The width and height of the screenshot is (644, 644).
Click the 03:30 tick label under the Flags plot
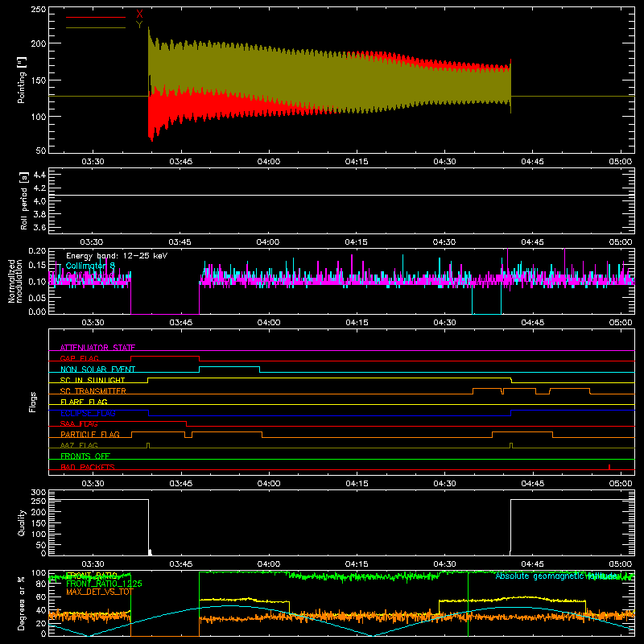(x=93, y=484)
